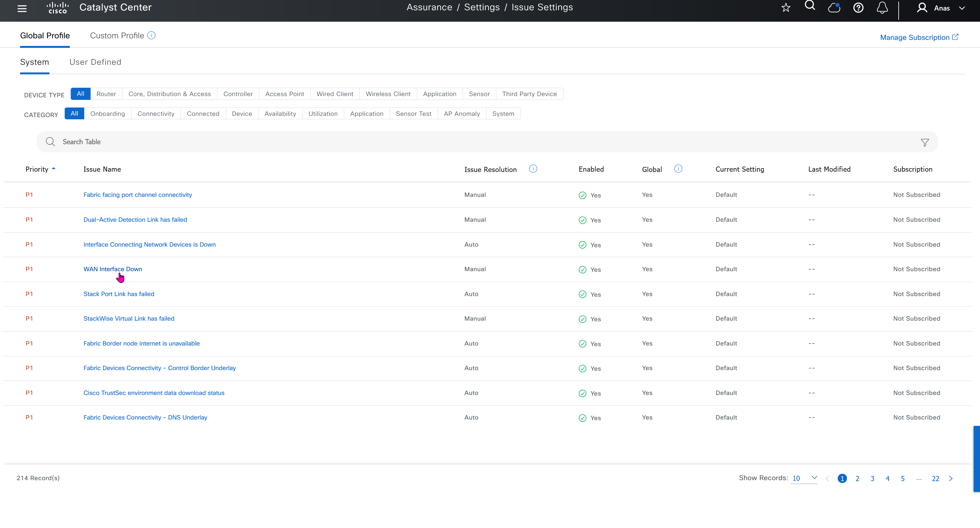The width and height of the screenshot is (980, 528).
Task: Open WAN Interface Down issue link
Action: coord(113,269)
